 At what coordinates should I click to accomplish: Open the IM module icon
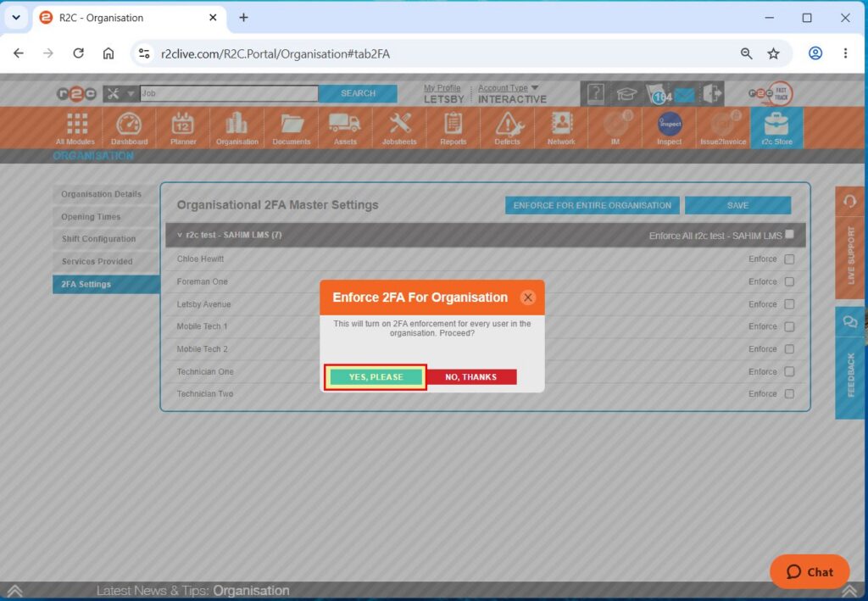pyautogui.click(x=615, y=128)
